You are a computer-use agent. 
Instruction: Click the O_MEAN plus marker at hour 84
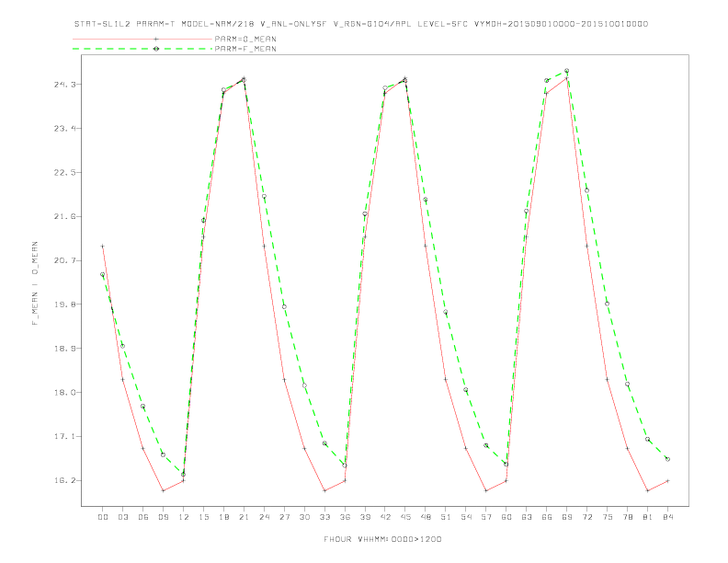pyautogui.click(x=667, y=481)
